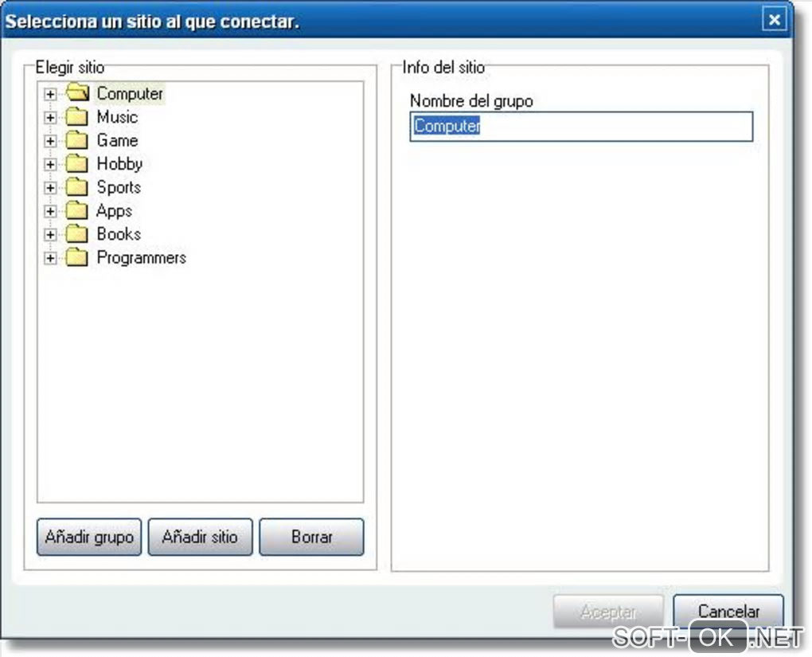Screen dimensions: 812x657
Task: Click the greyed-out Aceptar button
Action: pyautogui.click(x=608, y=612)
